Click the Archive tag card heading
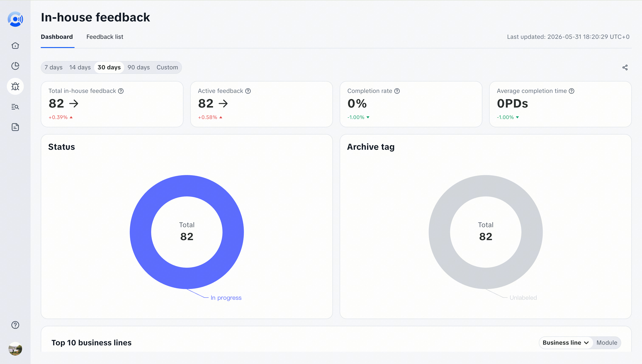This screenshot has width=642, height=364. point(371,147)
